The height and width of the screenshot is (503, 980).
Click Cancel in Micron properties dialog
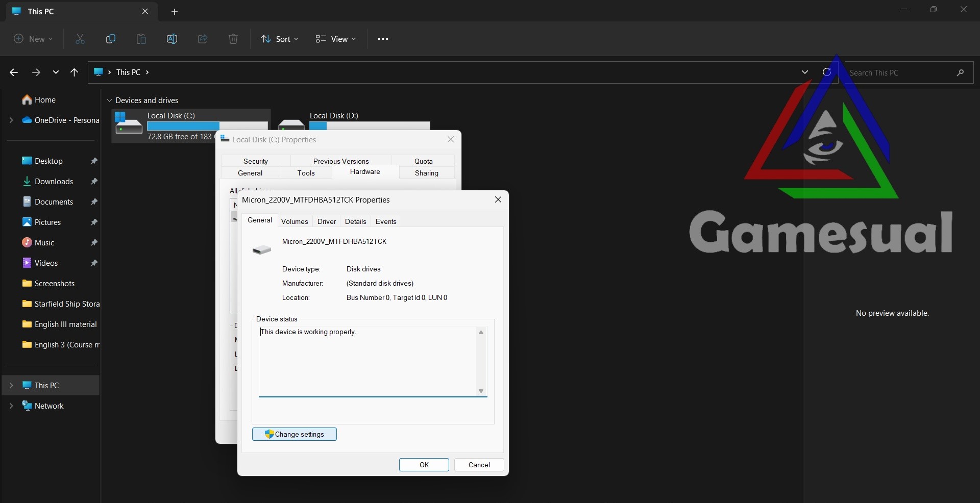479,465
